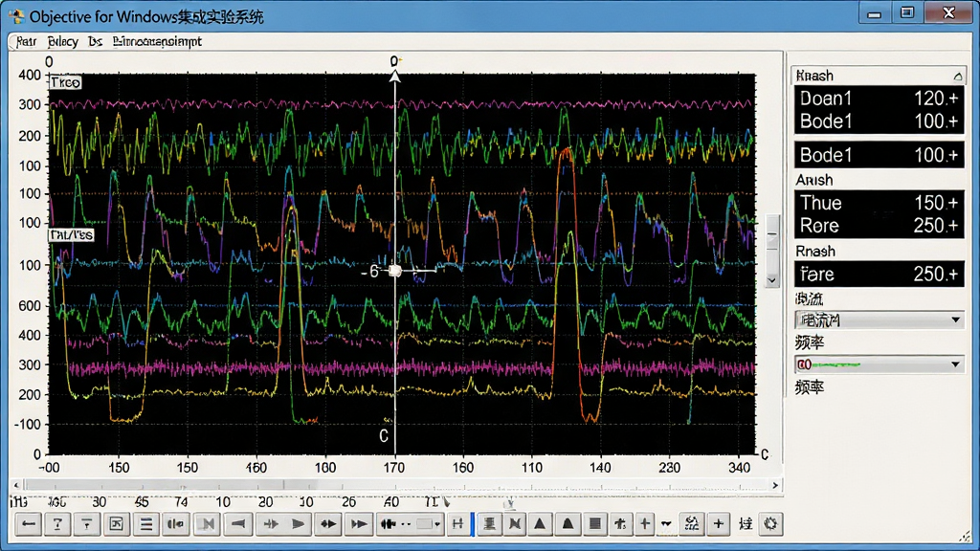The width and height of the screenshot is (980, 551).
Task: Click the chart's vertical scrollbar down arrow
Action: pos(772,280)
